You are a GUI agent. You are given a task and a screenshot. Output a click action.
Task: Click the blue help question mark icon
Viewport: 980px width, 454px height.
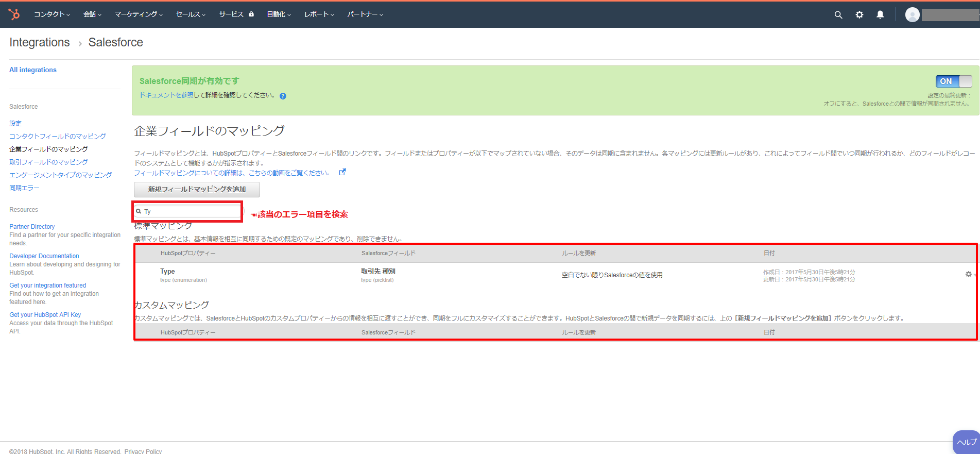pyautogui.click(x=283, y=96)
